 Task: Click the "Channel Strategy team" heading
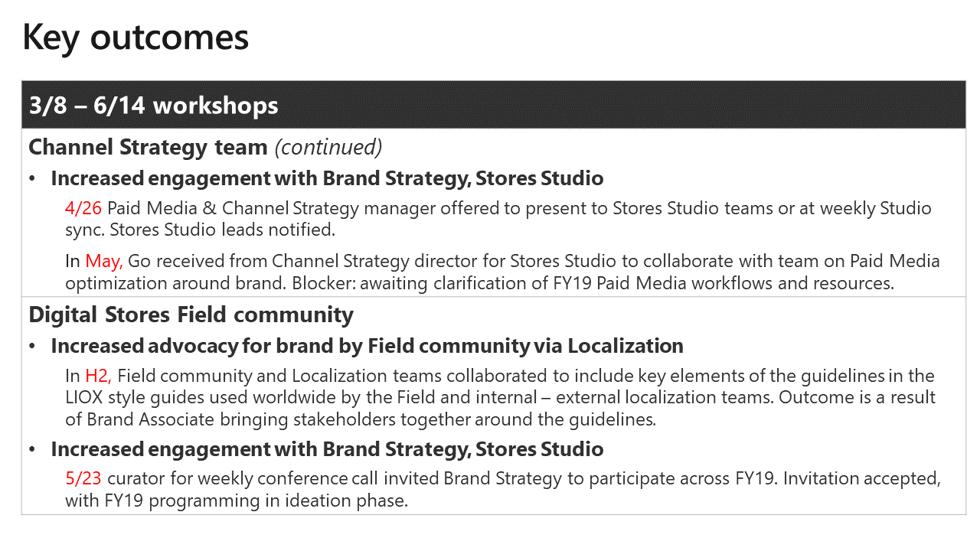[148, 146]
